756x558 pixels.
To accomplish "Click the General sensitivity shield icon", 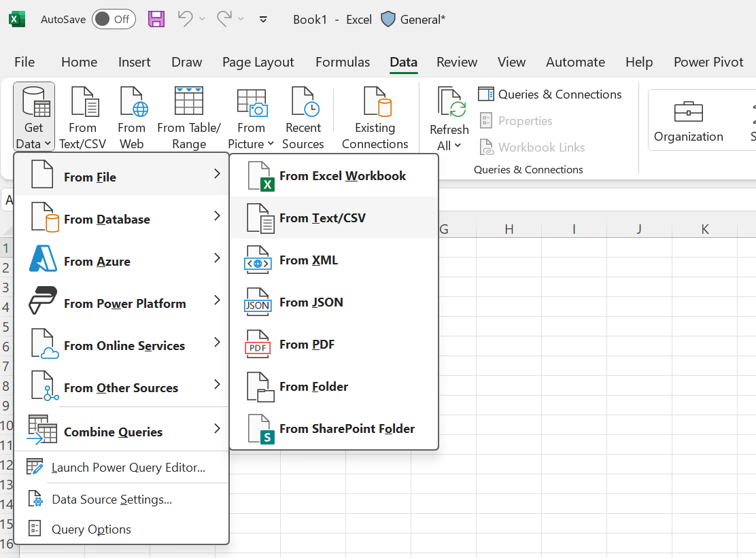I will pos(388,19).
